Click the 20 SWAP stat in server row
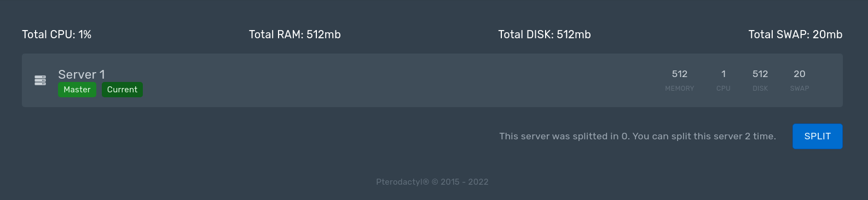The height and width of the screenshot is (200, 868). [x=800, y=80]
